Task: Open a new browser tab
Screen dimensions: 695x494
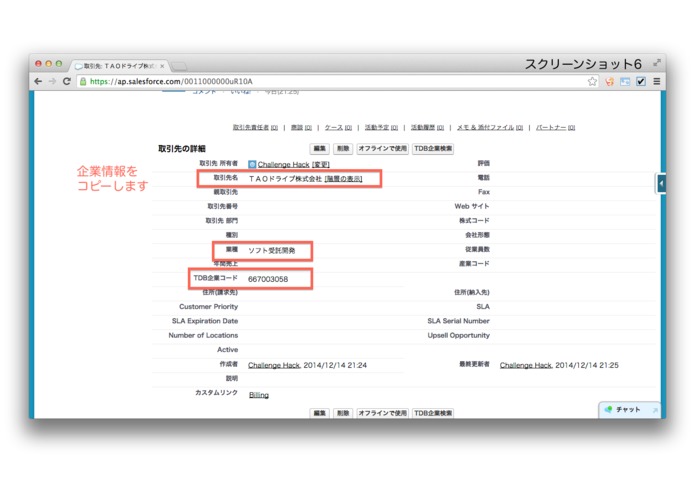Action: click(179, 66)
